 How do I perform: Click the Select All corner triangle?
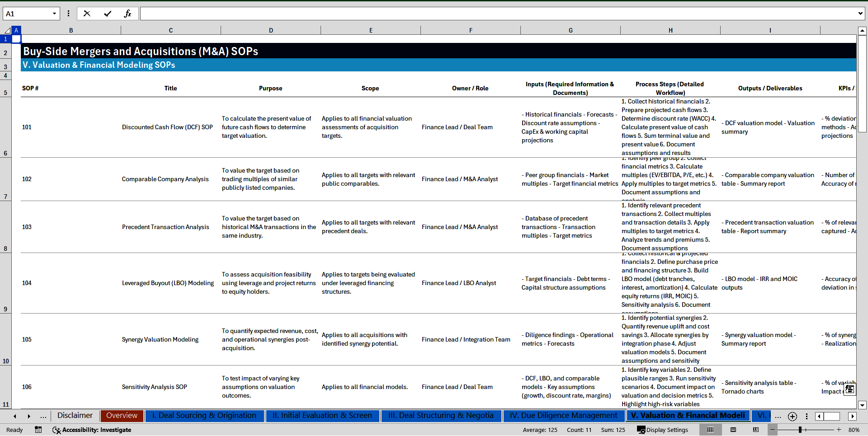point(7,30)
